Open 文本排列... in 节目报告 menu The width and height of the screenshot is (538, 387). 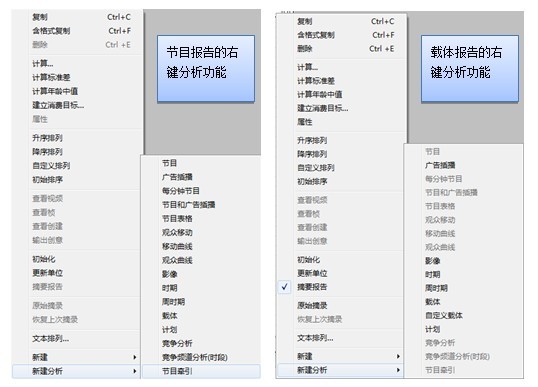click(x=51, y=339)
